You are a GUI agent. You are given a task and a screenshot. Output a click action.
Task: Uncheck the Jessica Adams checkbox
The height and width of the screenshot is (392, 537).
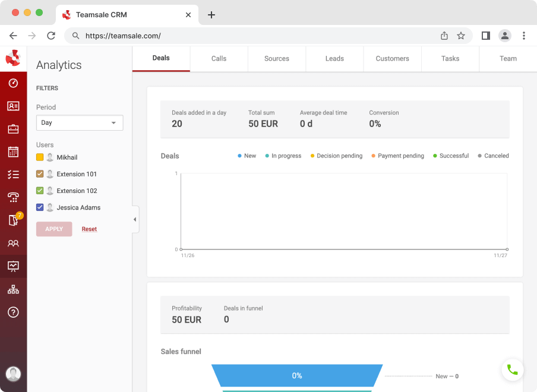click(40, 207)
